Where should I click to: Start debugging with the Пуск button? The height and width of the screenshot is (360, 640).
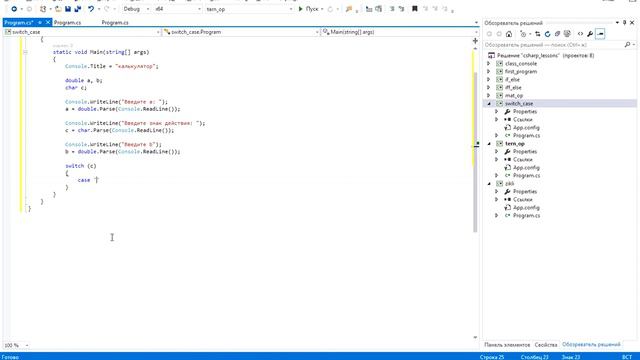[308, 9]
